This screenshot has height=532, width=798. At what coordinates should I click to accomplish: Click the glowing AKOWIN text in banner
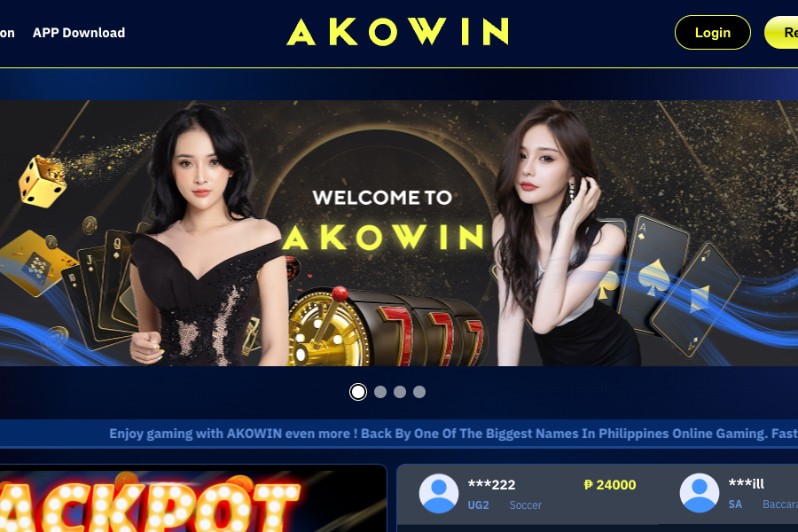[383, 237]
